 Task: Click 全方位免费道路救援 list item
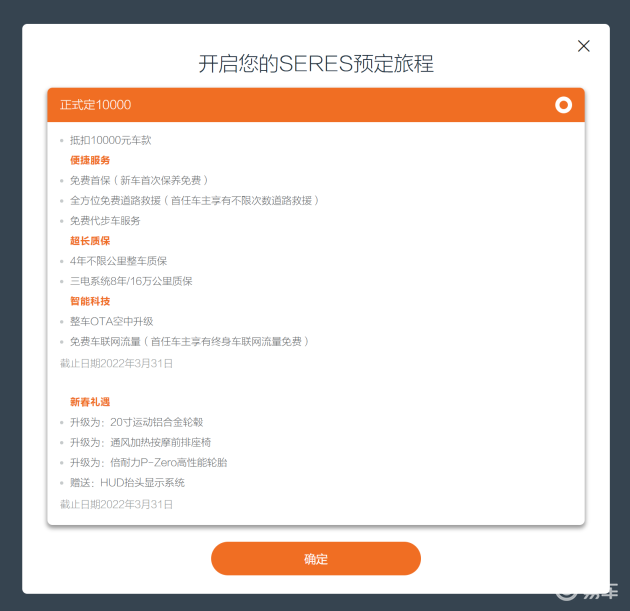[x=194, y=200]
